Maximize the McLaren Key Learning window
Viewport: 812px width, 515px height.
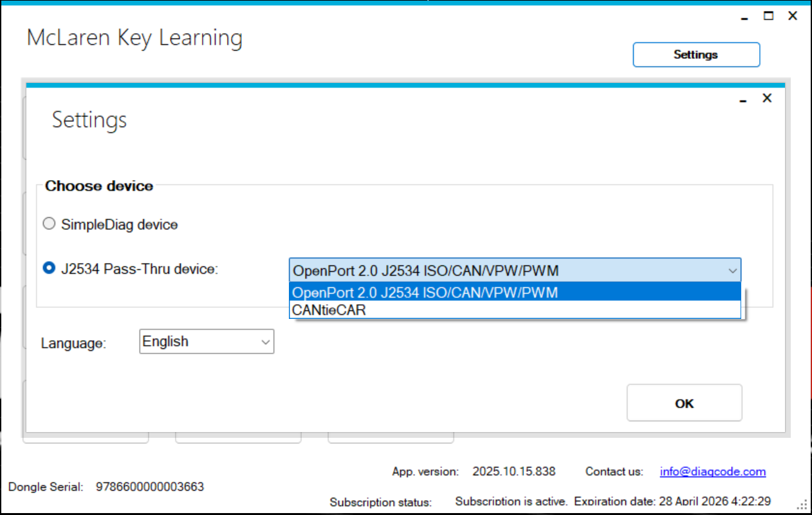click(x=768, y=16)
